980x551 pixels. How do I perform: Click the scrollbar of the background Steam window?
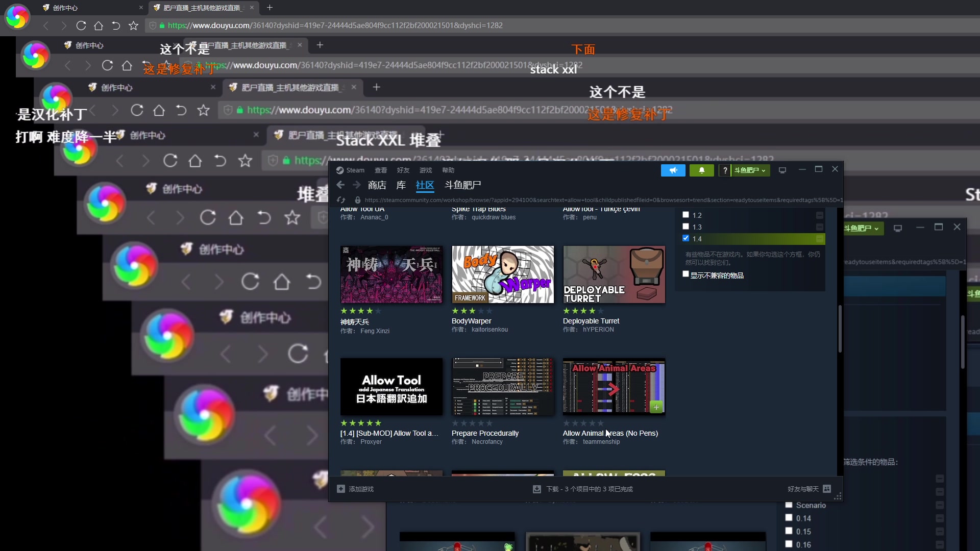click(963, 342)
